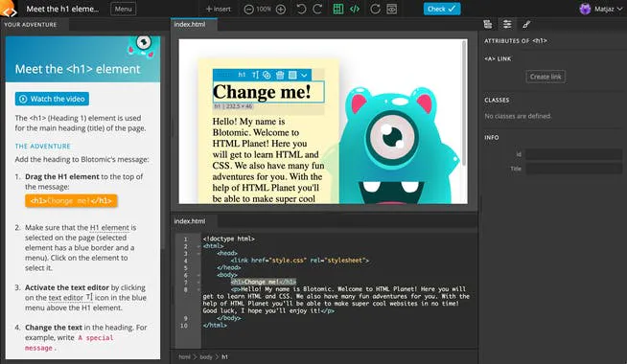This screenshot has width=627, height=364.
Task: Collapse the head tag fold arrow on line 3
Action: point(198,253)
